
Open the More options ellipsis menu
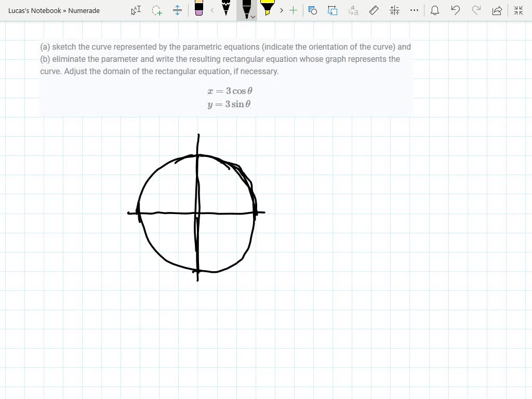tap(414, 10)
